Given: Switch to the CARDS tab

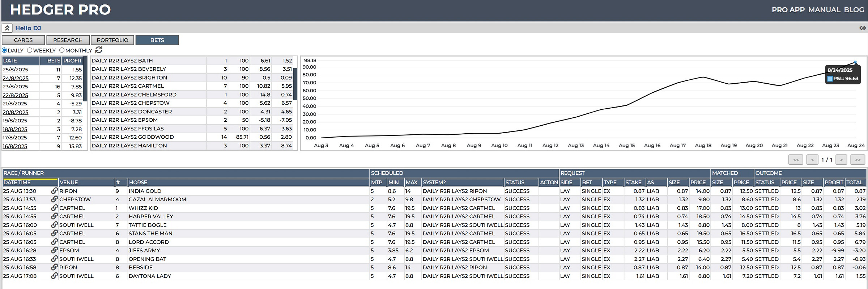Looking at the screenshot, I should pos(24,40).
